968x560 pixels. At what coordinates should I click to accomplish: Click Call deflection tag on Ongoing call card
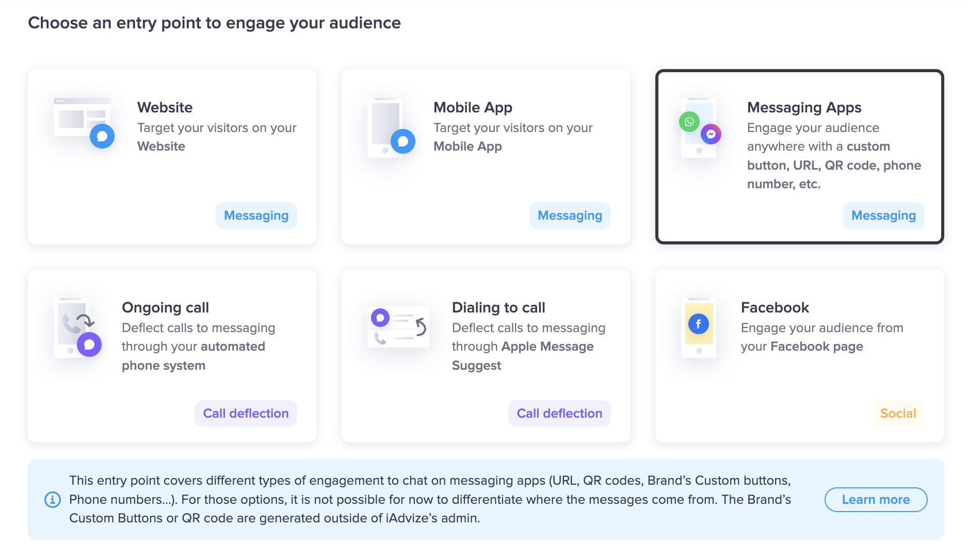point(246,413)
